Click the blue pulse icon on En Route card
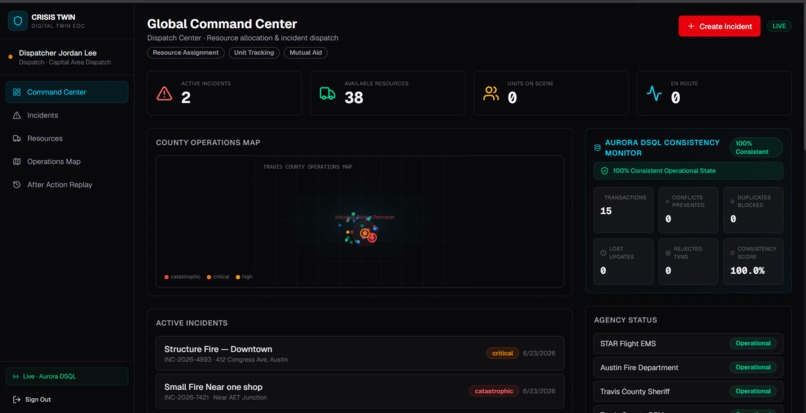This screenshot has width=806, height=413. click(654, 93)
